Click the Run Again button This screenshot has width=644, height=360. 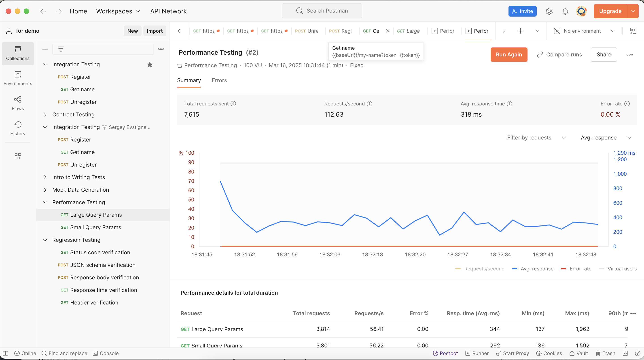pyautogui.click(x=509, y=55)
